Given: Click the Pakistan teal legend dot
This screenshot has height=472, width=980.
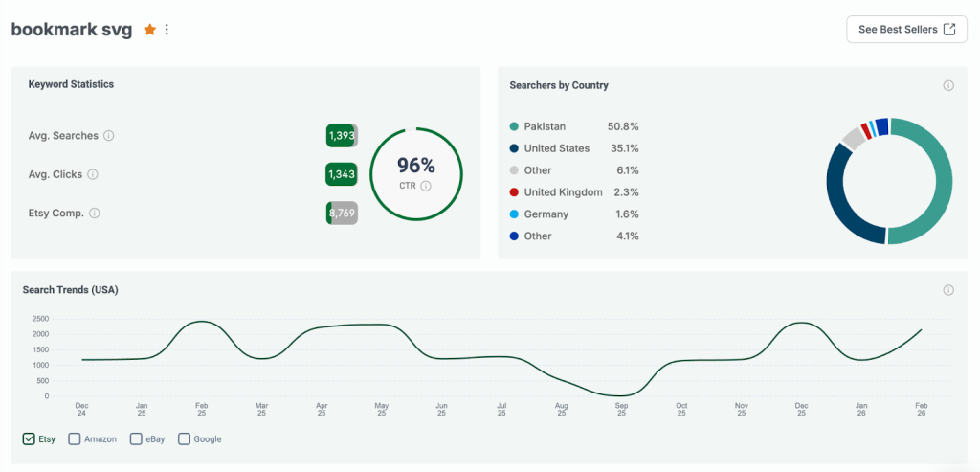Looking at the screenshot, I should click(515, 126).
